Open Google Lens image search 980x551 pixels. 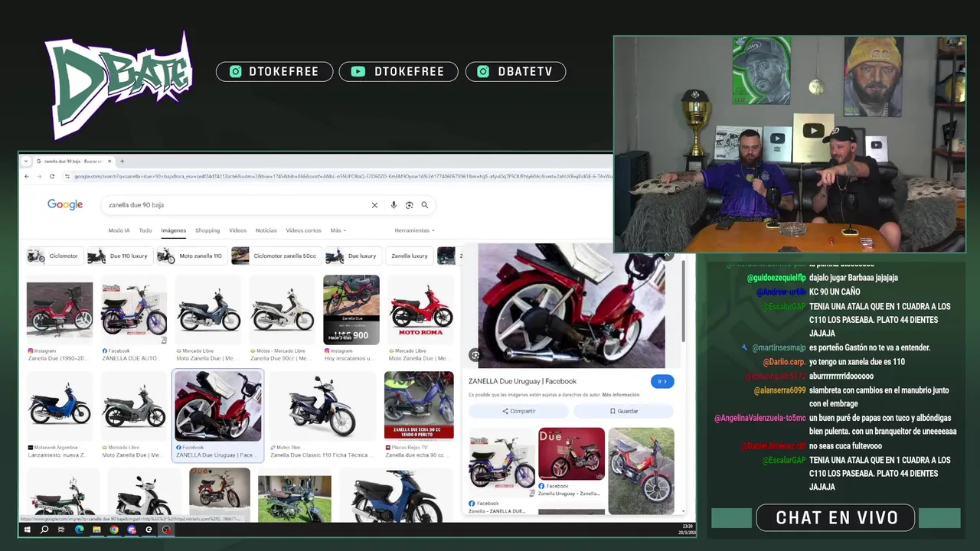click(409, 205)
